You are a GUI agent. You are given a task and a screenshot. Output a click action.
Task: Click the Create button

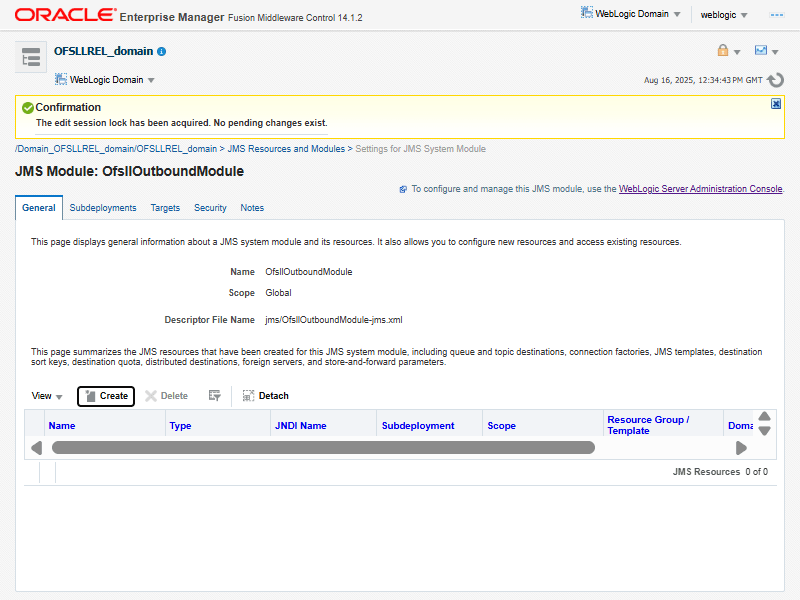(x=106, y=396)
